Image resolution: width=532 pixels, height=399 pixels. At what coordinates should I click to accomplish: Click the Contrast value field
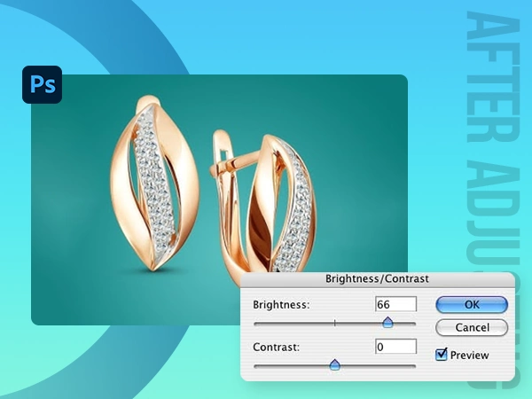tap(396, 347)
